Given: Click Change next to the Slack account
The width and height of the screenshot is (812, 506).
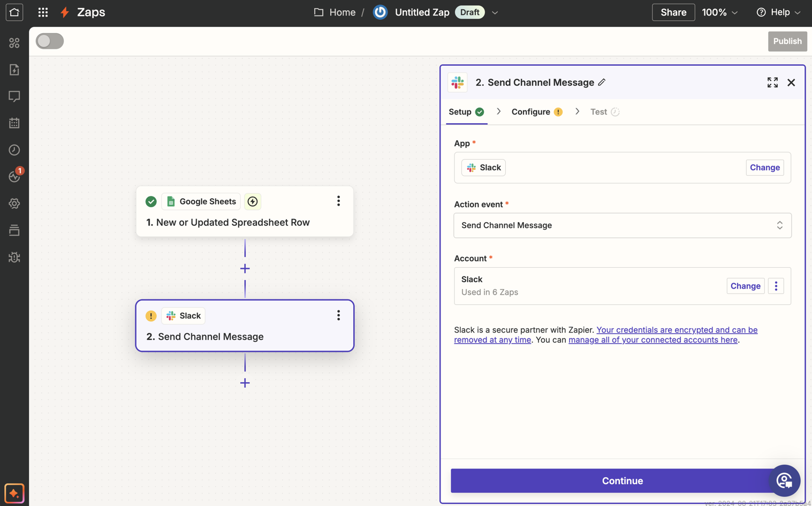Looking at the screenshot, I should [x=745, y=285].
